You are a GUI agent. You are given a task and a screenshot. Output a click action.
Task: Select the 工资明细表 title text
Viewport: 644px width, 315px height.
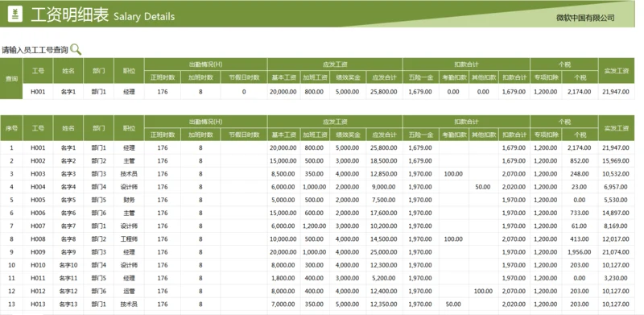(70, 15)
